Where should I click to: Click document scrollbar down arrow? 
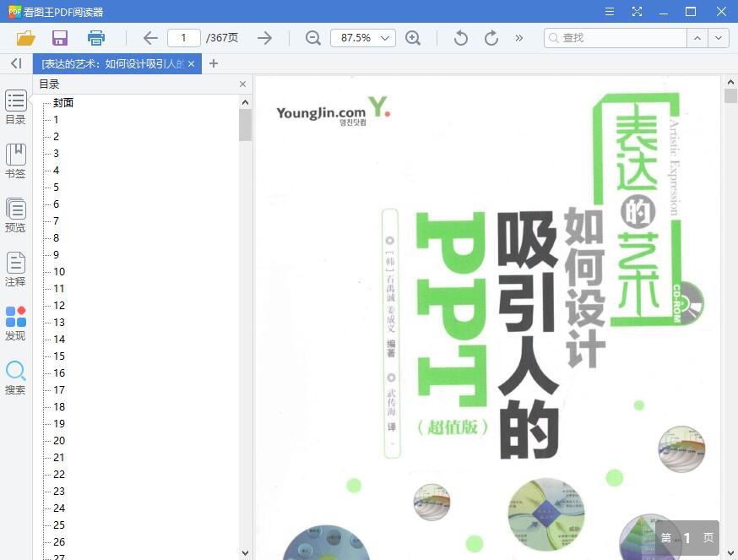click(x=730, y=553)
